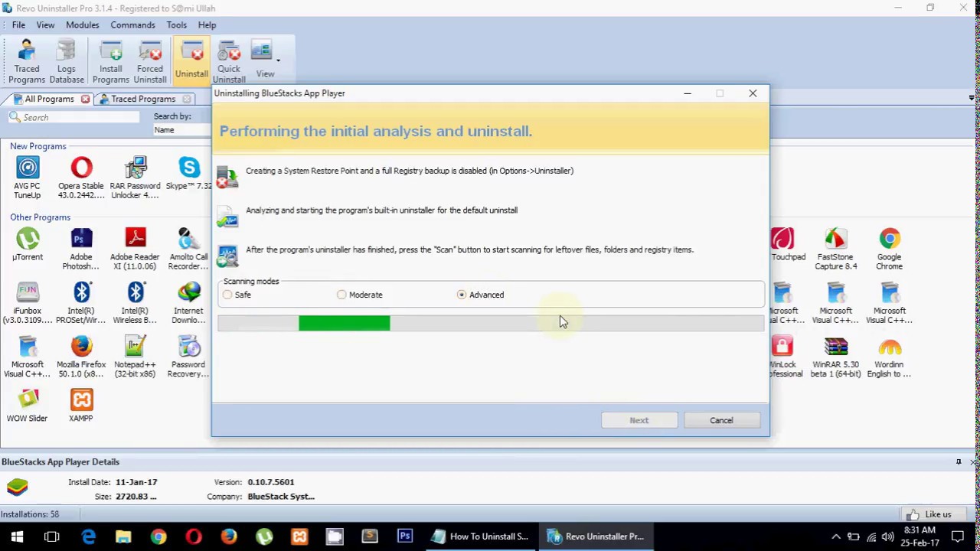Screen dimensions: 980x551
Task: Open the Windows Start menu
Action: [17, 536]
